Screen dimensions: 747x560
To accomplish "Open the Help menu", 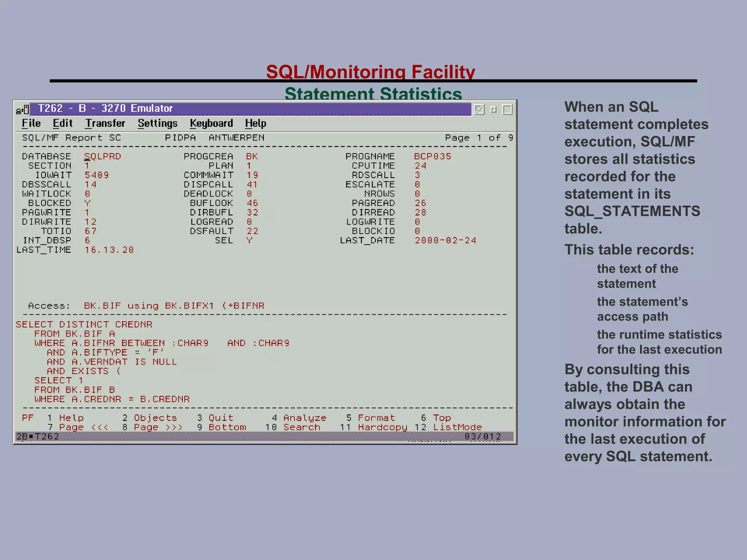I will pos(256,124).
